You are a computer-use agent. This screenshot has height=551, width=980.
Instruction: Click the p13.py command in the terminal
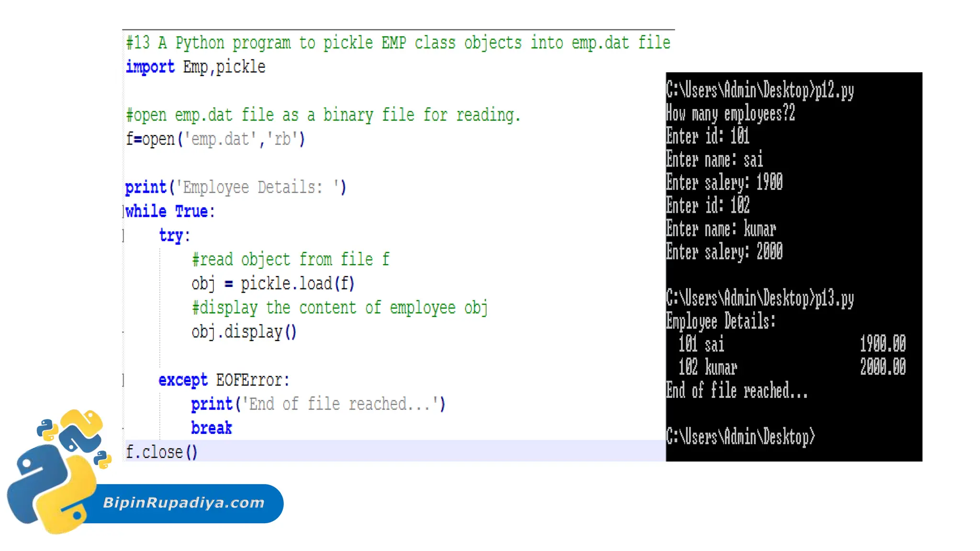point(835,299)
